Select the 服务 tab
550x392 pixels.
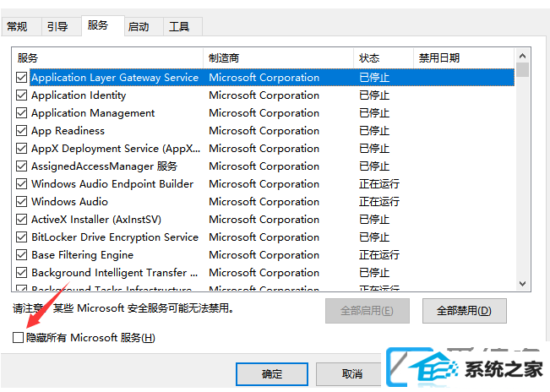coord(103,25)
